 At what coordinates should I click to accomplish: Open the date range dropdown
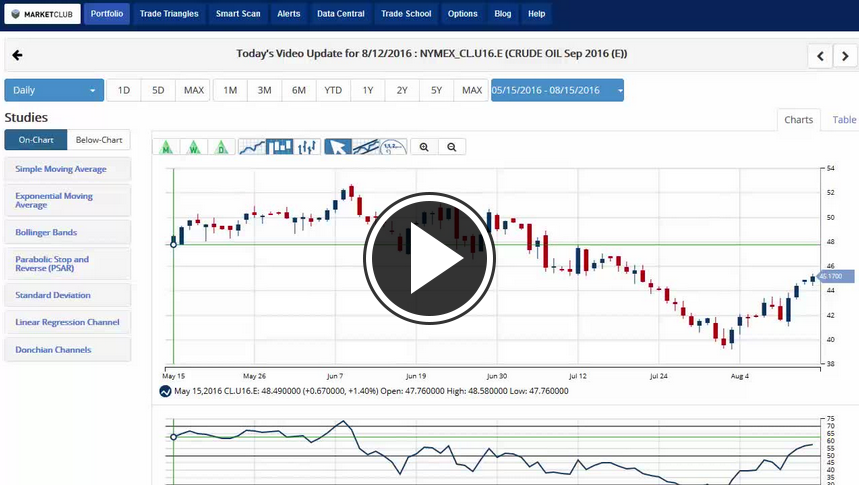[557, 90]
